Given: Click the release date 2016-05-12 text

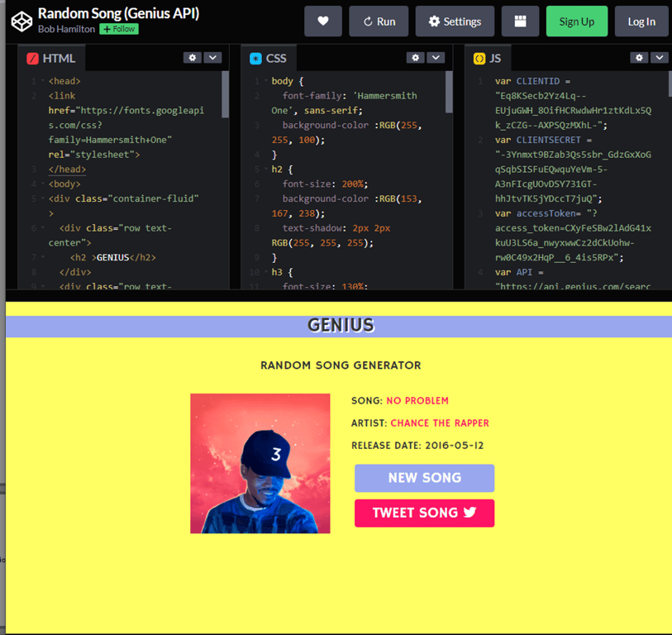Looking at the screenshot, I should click(x=454, y=446).
